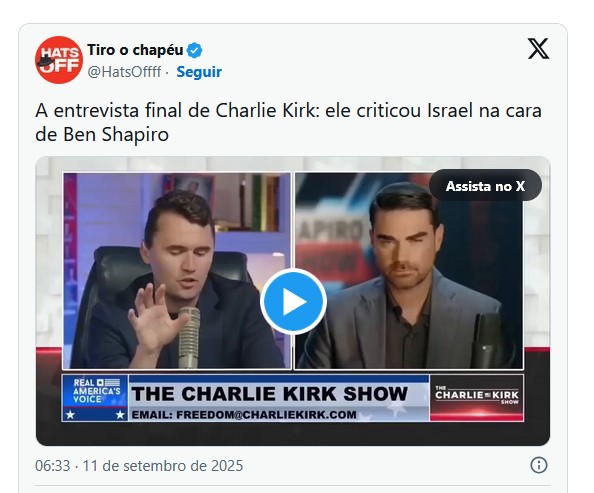Viewport: 594px width, 493px height.
Task: Follow the account via Seguir
Action: (199, 72)
